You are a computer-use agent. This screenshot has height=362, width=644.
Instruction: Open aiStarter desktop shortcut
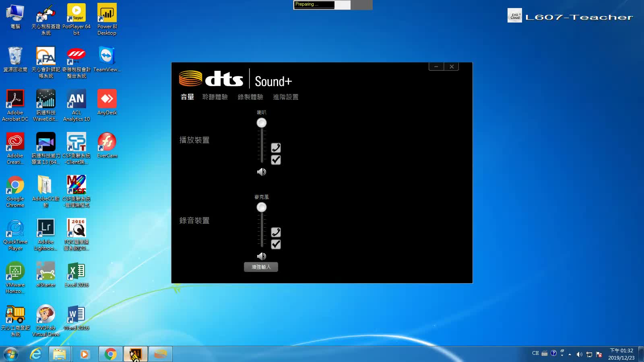pos(46,275)
